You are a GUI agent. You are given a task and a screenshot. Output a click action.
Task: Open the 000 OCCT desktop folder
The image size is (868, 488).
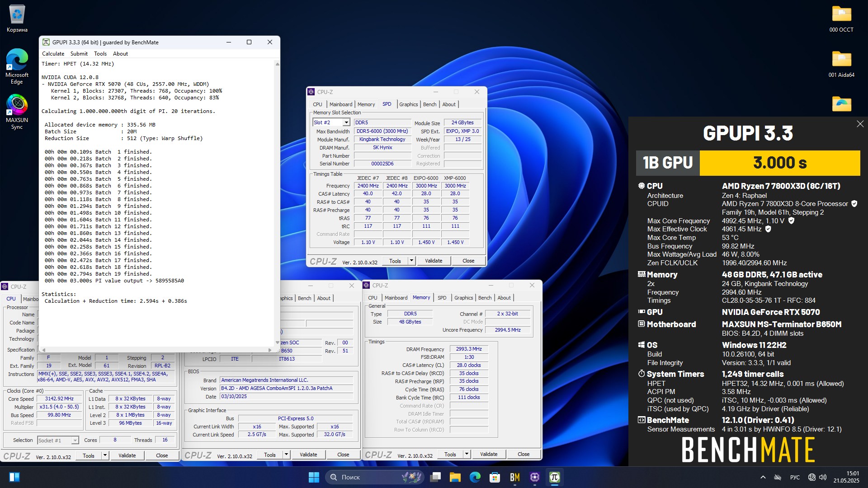coord(841,19)
